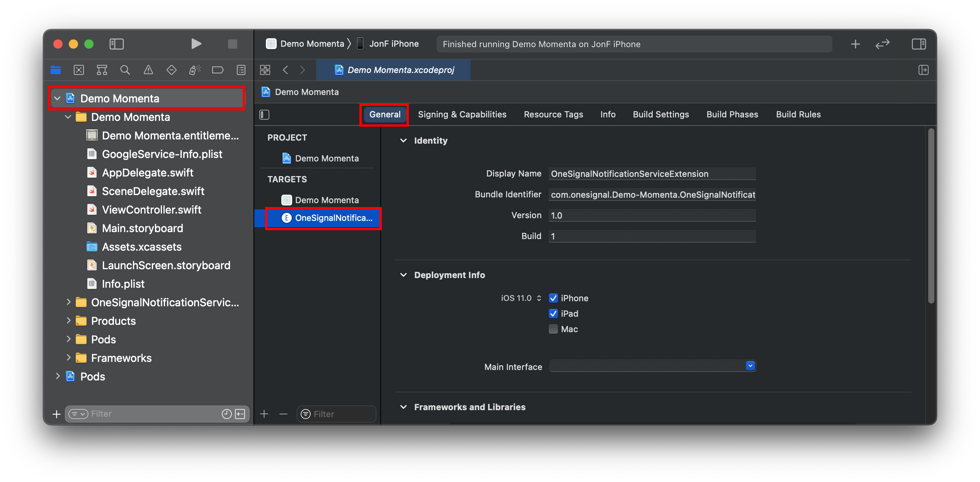
Task: Click the Display Name field
Action: 652,174
